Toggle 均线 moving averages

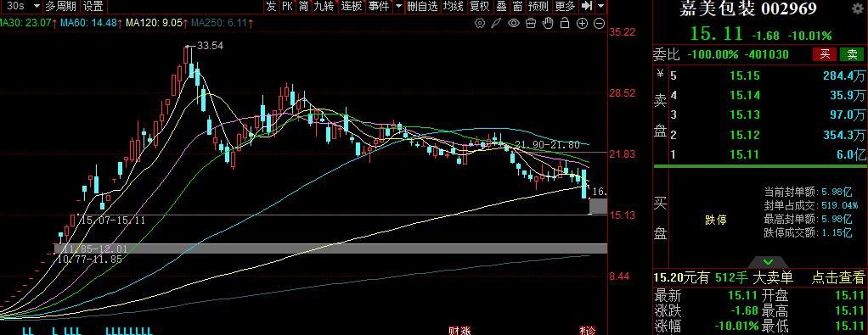pyautogui.click(x=454, y=6)
